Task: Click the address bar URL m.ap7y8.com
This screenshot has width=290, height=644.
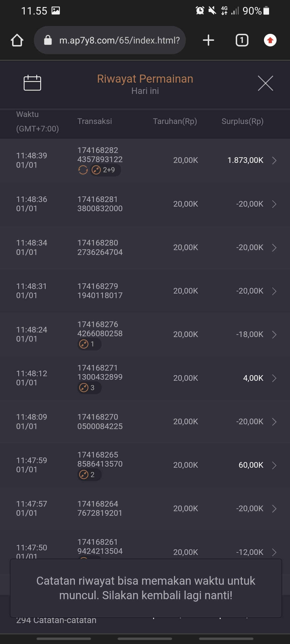Action: pos(119,40)
